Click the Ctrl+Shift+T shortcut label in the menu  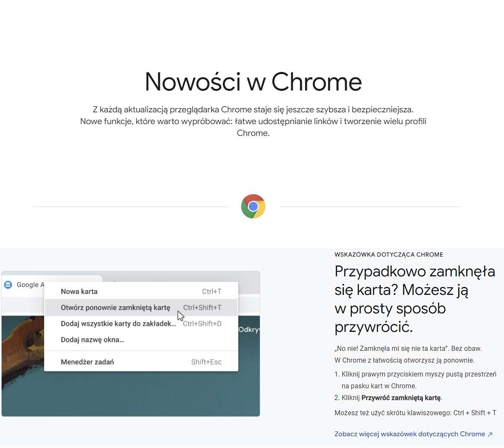(x=202, y=308)
